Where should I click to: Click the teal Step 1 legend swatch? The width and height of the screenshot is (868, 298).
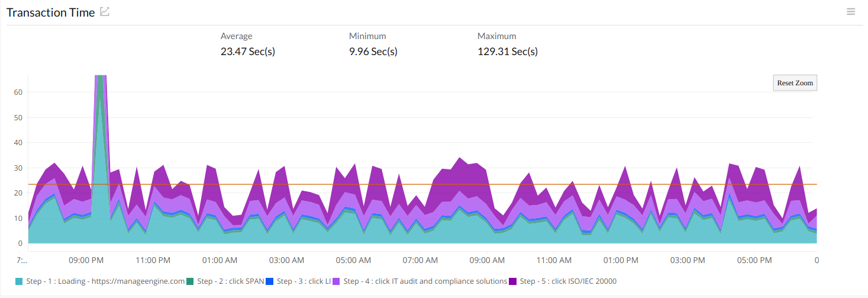(x=20, y=281)
